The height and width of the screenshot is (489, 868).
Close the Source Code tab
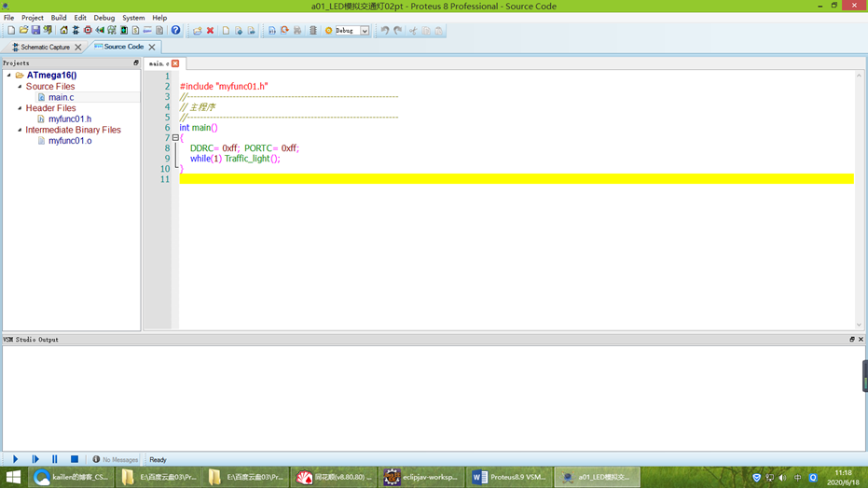(152, 47)
